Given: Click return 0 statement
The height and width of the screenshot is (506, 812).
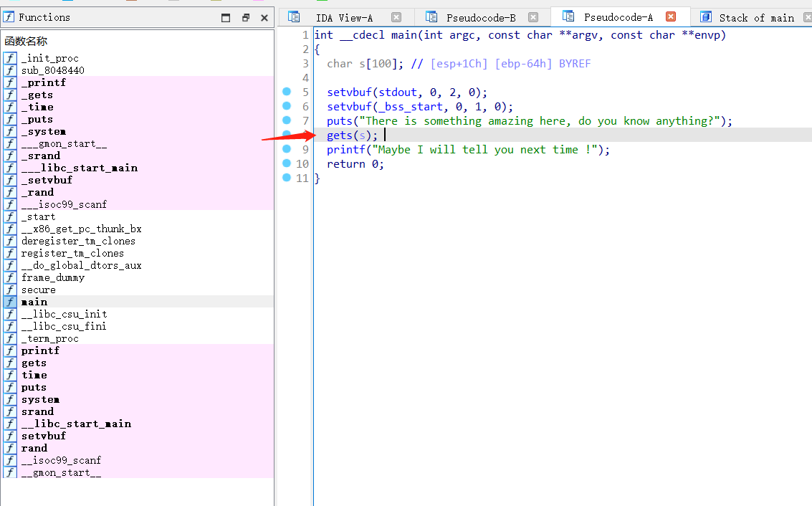Looking at the screenshot, I should coord(355,164).
